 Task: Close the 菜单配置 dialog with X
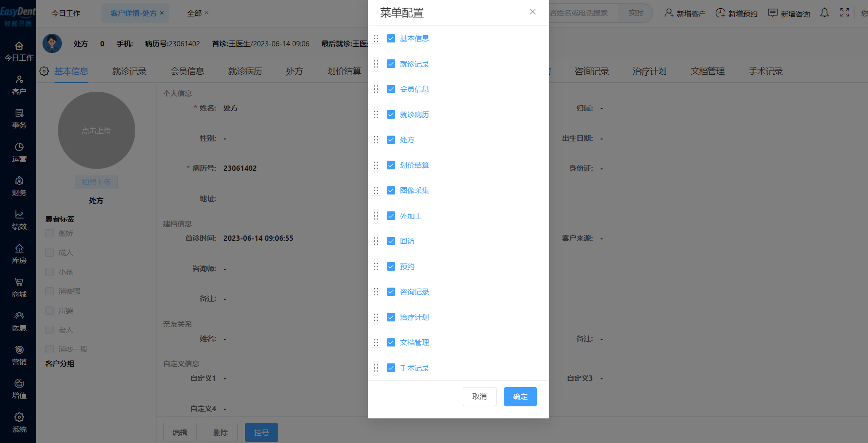click(533, 12)
